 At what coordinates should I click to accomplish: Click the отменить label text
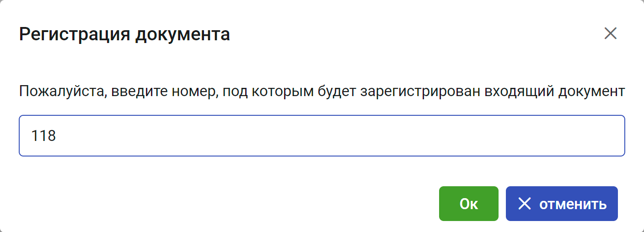coord(573,204)
